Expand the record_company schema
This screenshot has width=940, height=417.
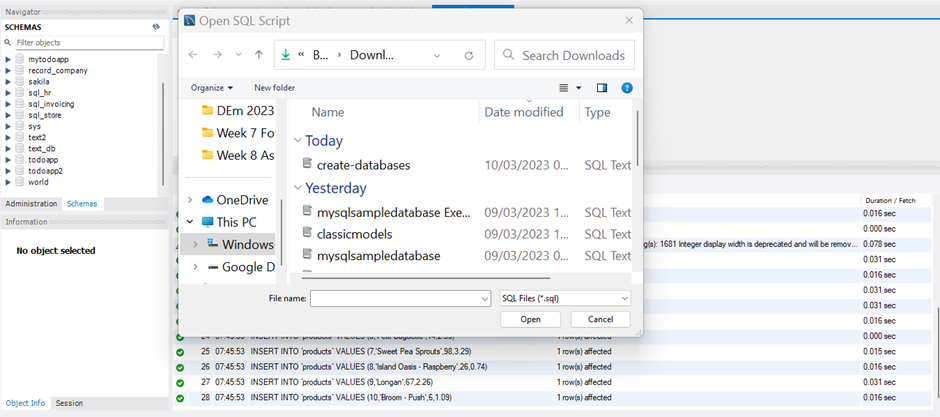click(x=8, y=71)
